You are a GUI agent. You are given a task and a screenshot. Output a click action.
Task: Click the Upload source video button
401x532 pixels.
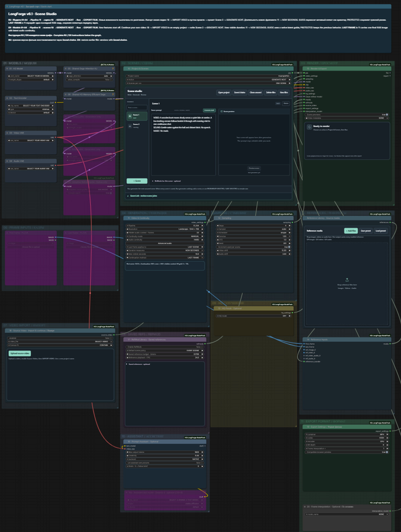coord(20,353)
